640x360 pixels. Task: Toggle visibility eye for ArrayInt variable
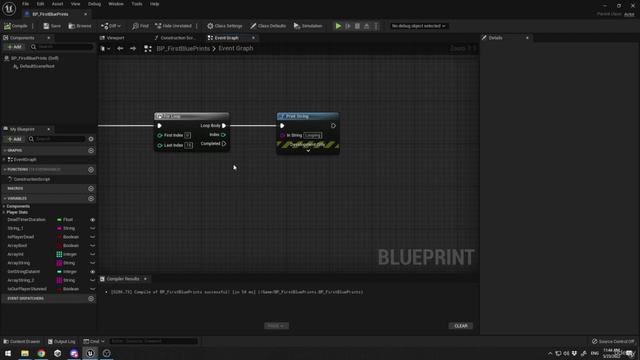[92, 254]
